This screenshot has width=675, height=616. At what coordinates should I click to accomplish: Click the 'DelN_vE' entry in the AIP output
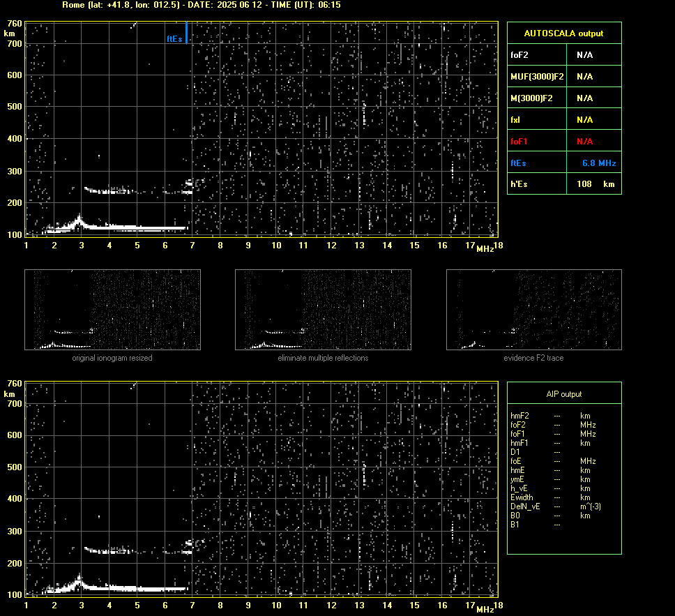[525, 506]
